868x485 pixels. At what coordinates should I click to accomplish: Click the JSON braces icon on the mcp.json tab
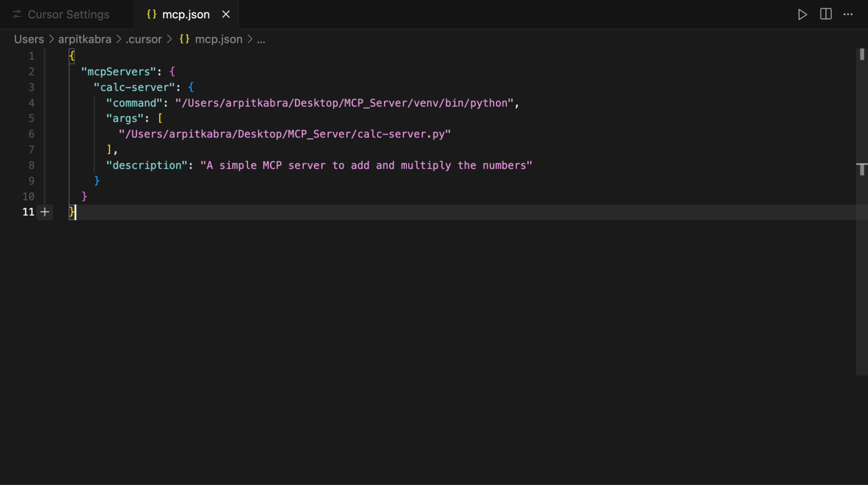click(151, 14)
